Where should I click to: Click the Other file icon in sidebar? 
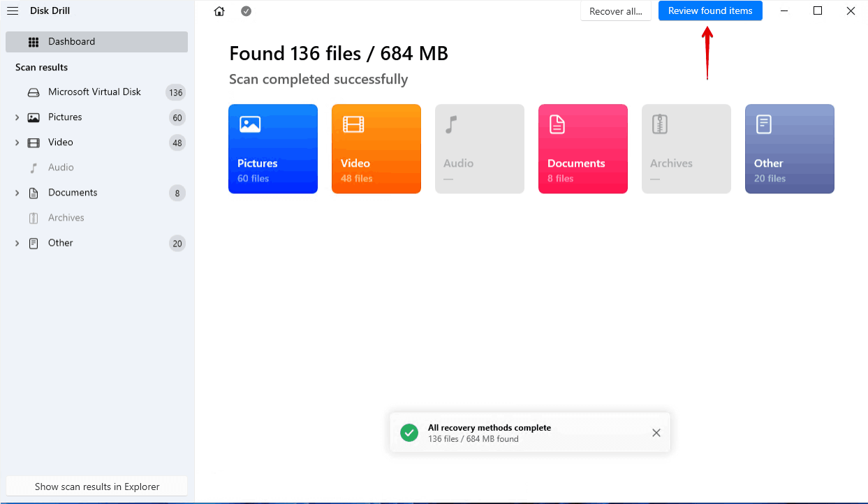(x=34, y=243)
